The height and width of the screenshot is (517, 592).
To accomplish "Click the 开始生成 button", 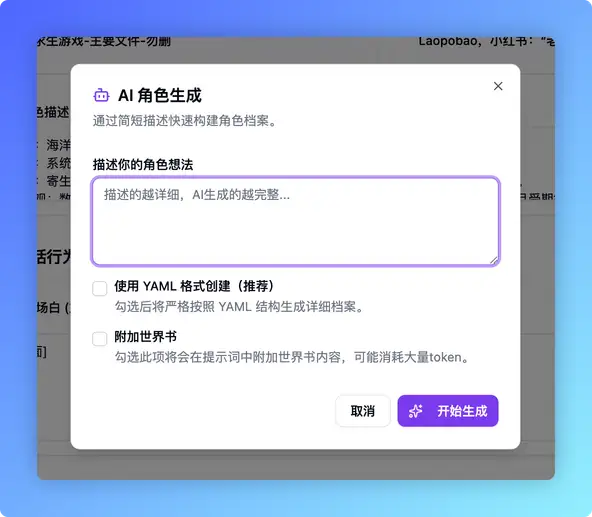I will click(448, 411).
